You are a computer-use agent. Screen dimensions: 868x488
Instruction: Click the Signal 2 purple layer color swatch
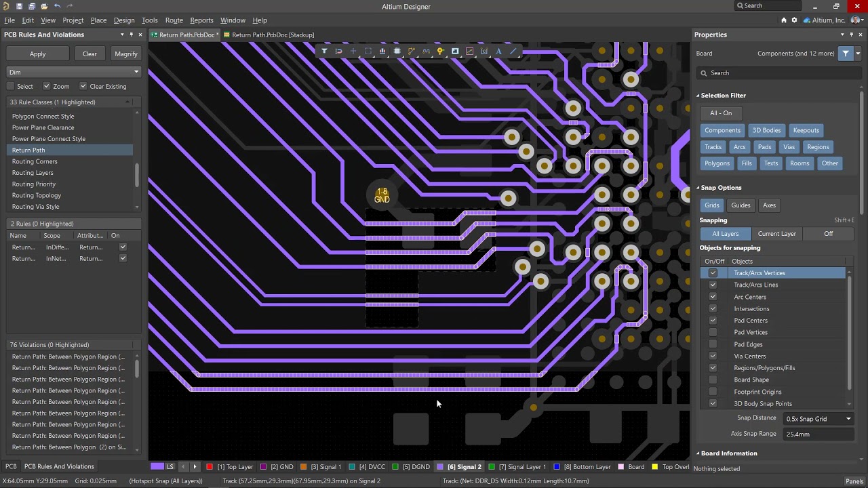[x=440, y=467]
